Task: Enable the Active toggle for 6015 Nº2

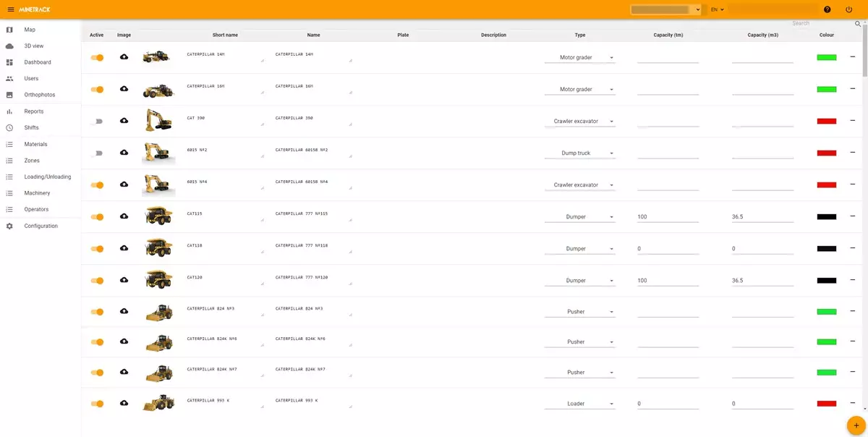Action: [x=97, y=153]
